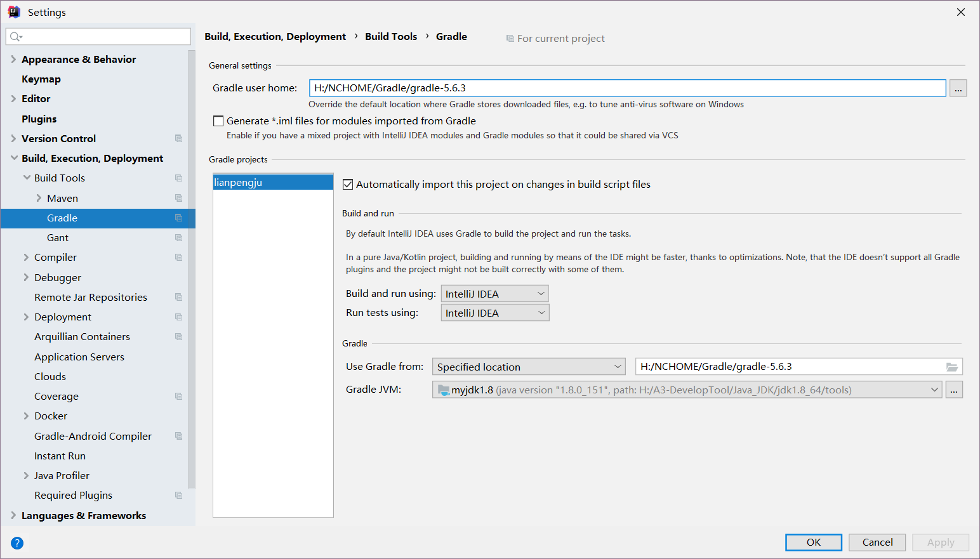
Task: Collapse the Build Tools node
Action: coord(27,178)
